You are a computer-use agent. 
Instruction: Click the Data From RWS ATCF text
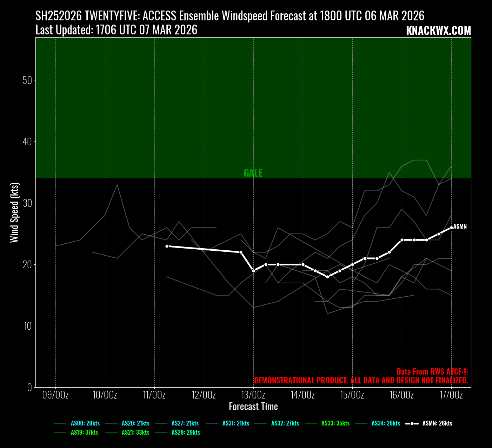432,371
